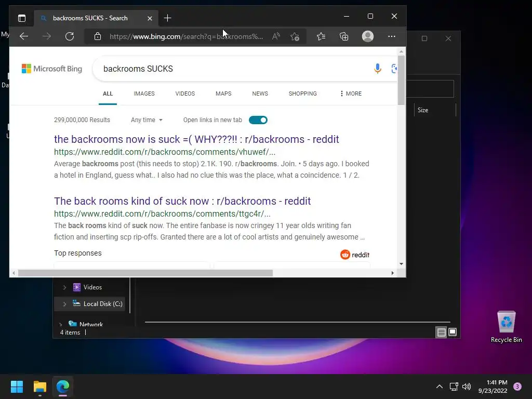This screenshot has width=532, height=399.
Task: Click the horizontal page scrollbar thumb
Action: tap(145, 273)
